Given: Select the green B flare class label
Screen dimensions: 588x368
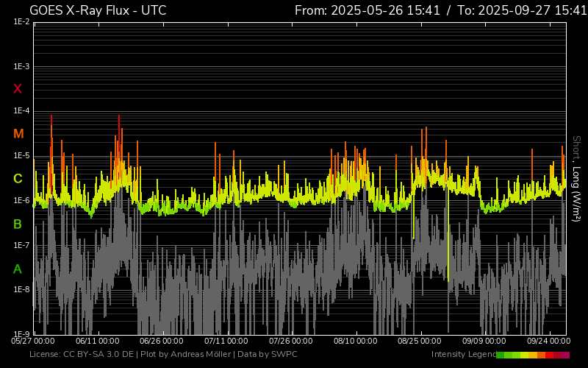Looking at the screenshot, I should click(x=18, y=224).
